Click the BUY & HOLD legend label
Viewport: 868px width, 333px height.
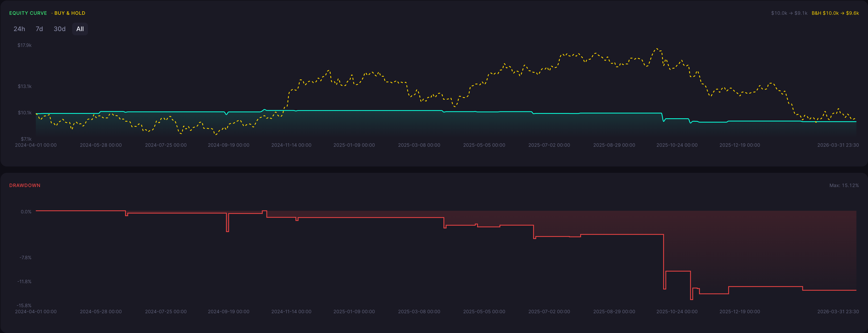coord(70,13)
